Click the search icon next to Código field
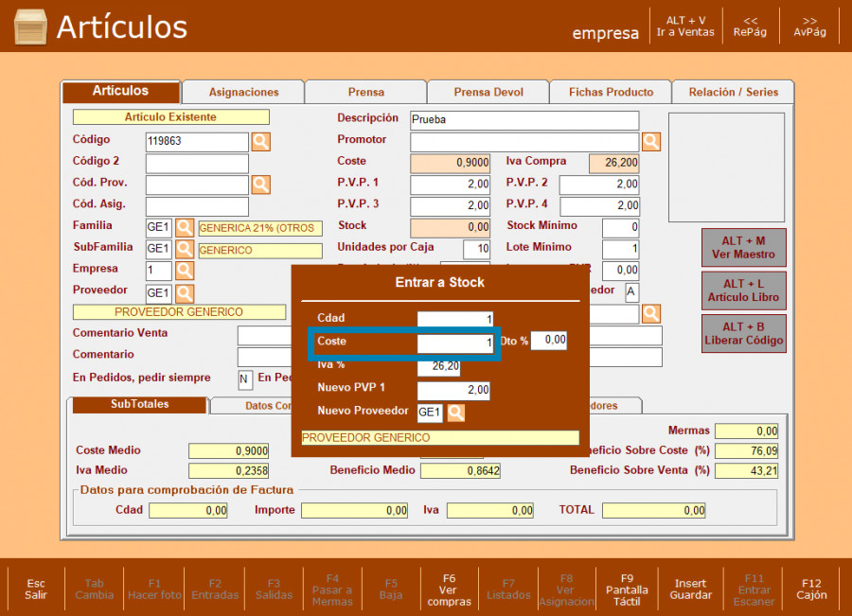852x616 pixels. pos(260,142)
